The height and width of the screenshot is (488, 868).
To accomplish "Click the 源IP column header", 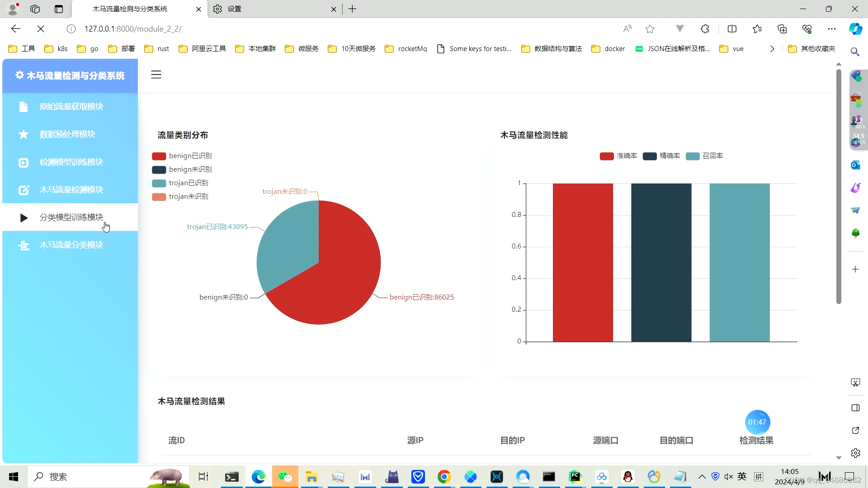I will (x=415, y=441).
